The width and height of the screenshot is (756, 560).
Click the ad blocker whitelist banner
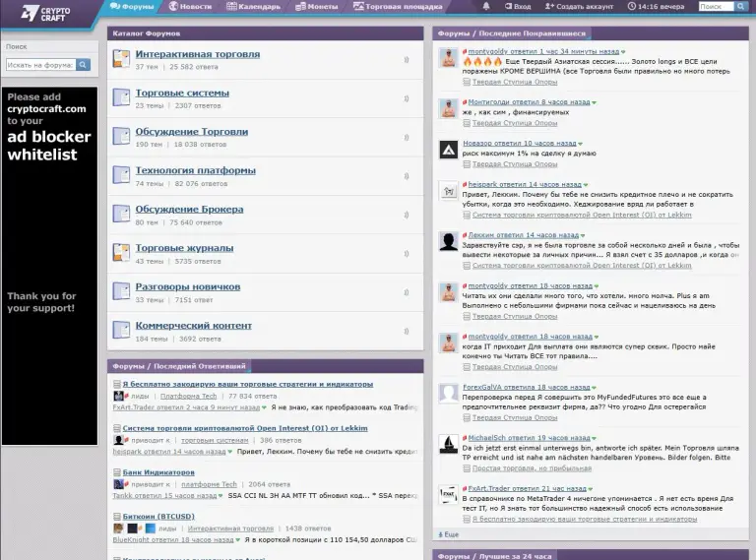(x=49, y=266)
